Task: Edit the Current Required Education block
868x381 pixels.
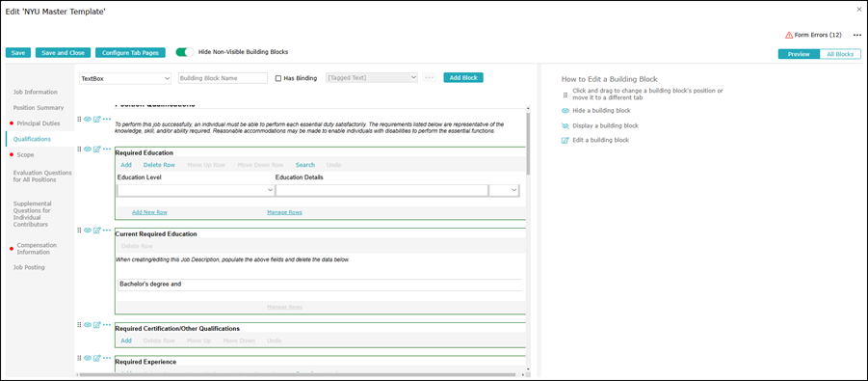Action: coord(97,230)
